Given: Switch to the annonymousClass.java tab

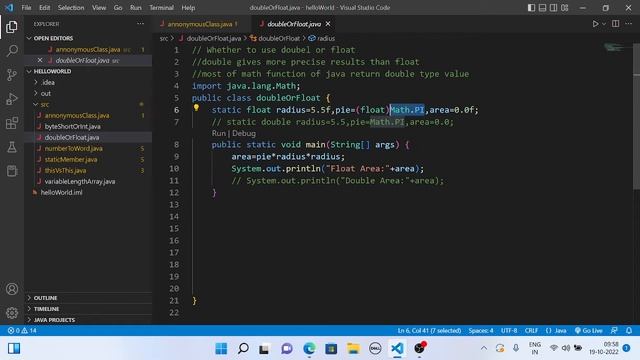Looking at the screenshot, I should click(200, 24).
